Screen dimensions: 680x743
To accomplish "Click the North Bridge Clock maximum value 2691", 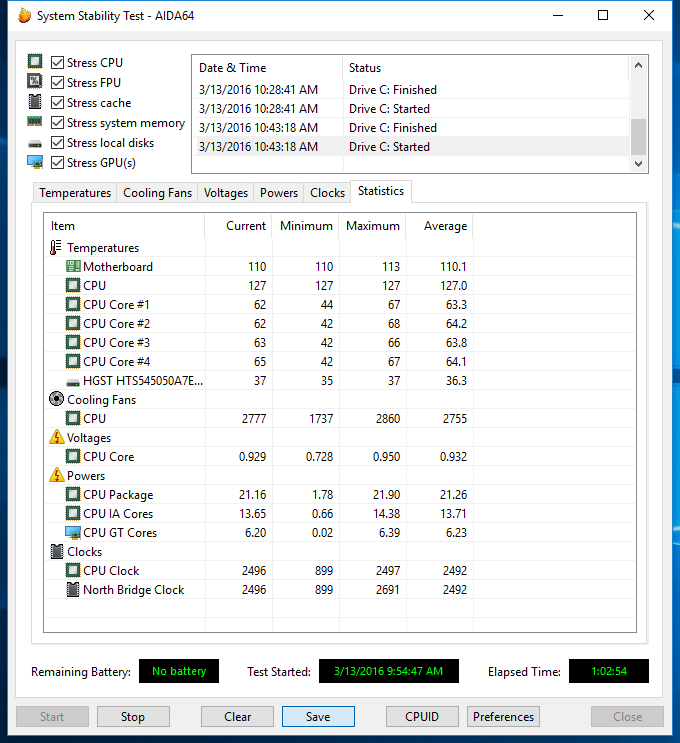I will coord(388,589).
